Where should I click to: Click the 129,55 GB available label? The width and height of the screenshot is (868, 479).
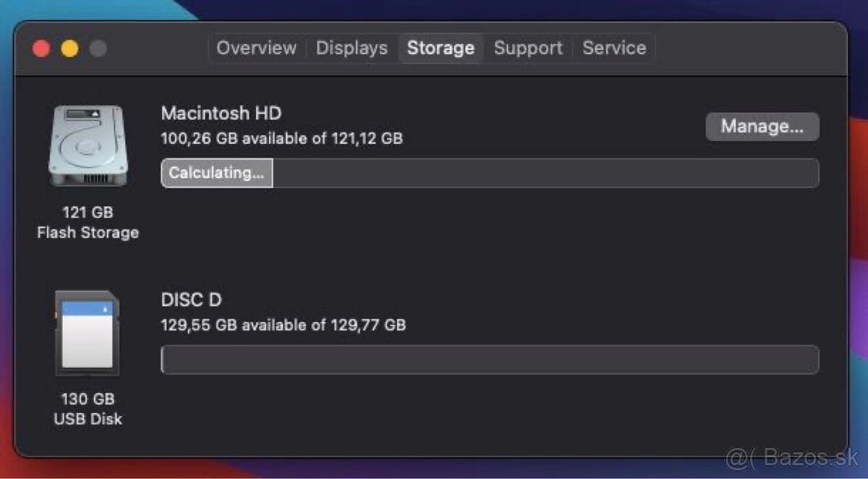(284, 325)
